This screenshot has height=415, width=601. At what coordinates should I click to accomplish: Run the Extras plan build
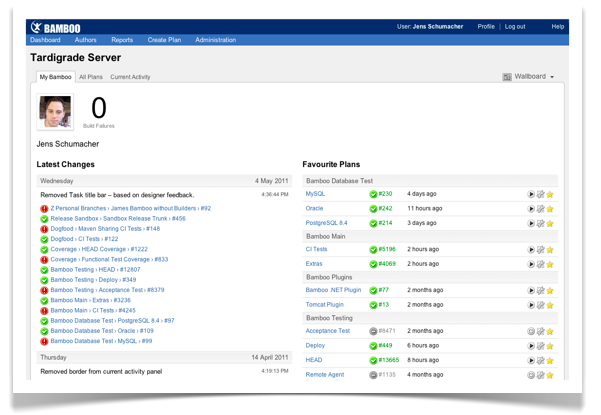[531, 264]
